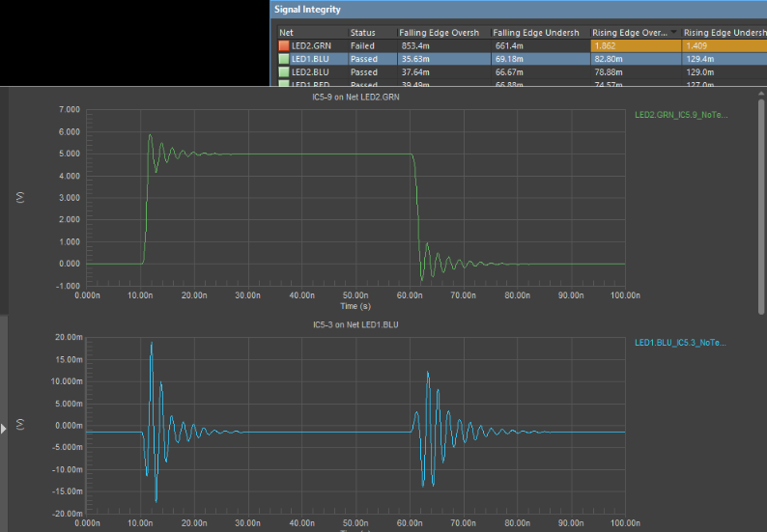Expand the left side panel arrow
This screenshot has height=532, width=767.
click(4, 429)
